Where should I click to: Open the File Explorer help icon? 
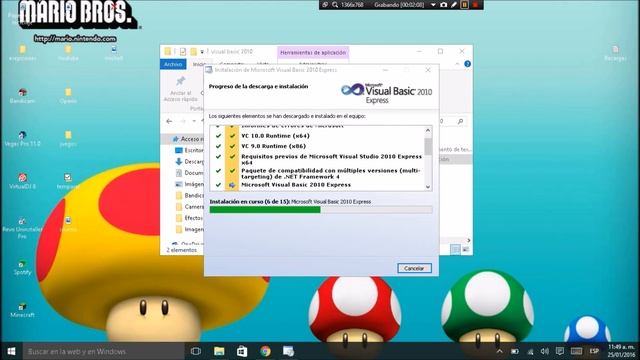coord(467,64)
